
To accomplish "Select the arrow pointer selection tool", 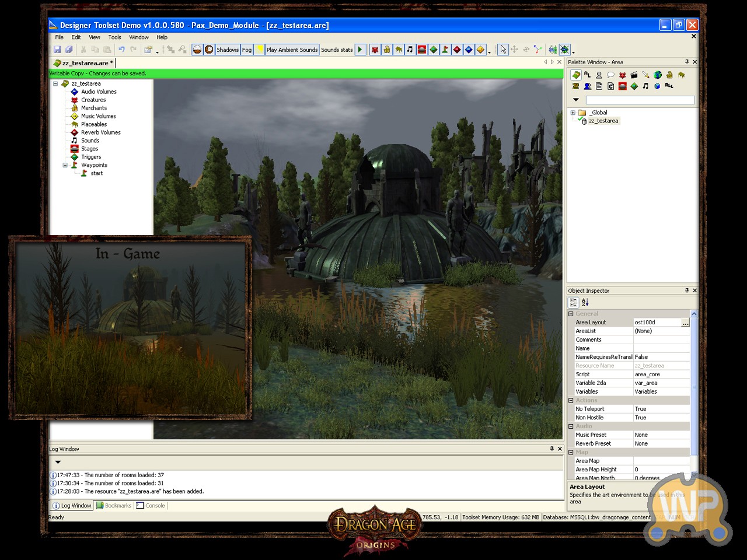I will 503,50.
